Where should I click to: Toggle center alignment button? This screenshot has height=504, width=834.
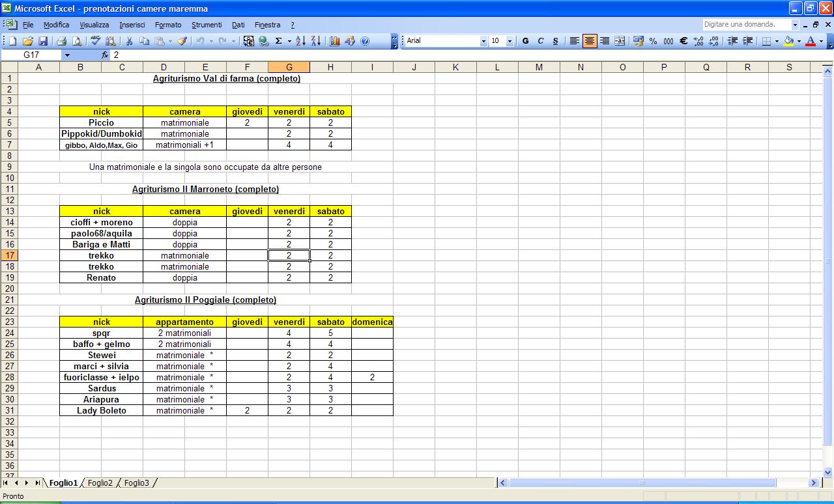point(590,41)
